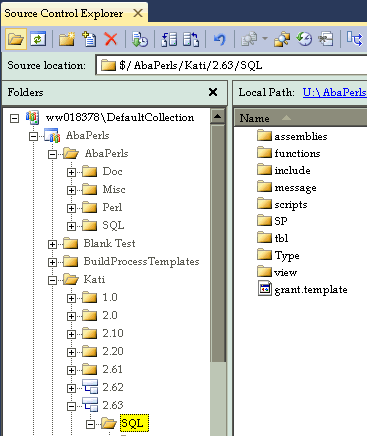Screen dimensions: 367x436
Task: Create a new folder with toolbar icon
Action: (x=67, y=39)
